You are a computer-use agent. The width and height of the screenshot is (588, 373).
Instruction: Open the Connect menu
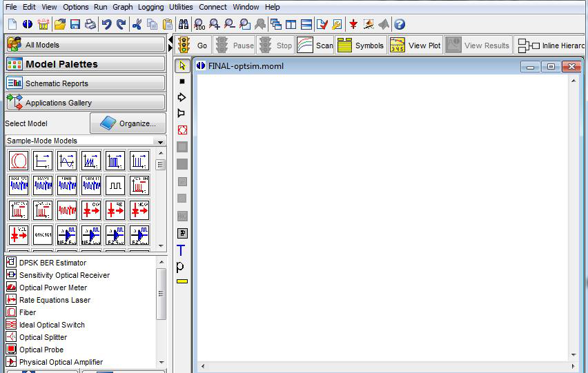[x=213, y=7]
